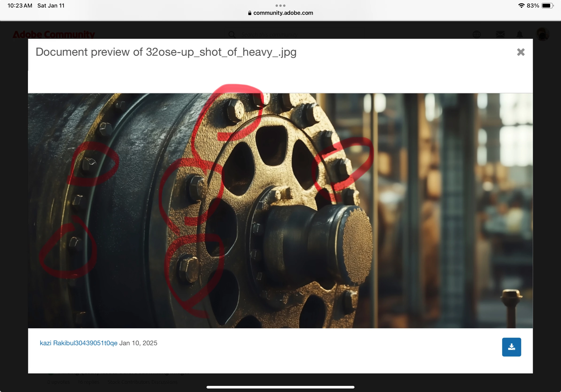Click the machinery image preview

coord(280,210)
